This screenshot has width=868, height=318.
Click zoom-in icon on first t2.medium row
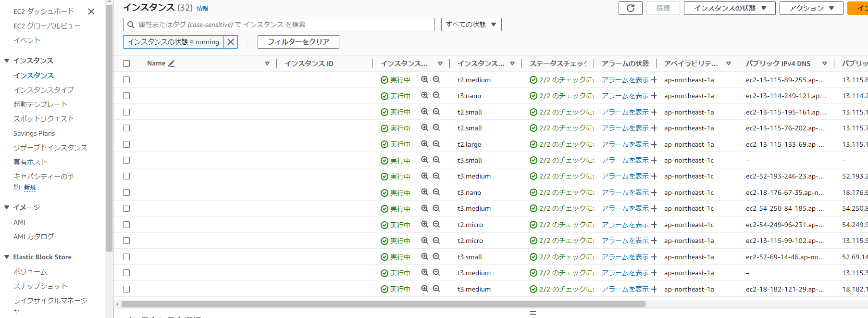[424, 79]
